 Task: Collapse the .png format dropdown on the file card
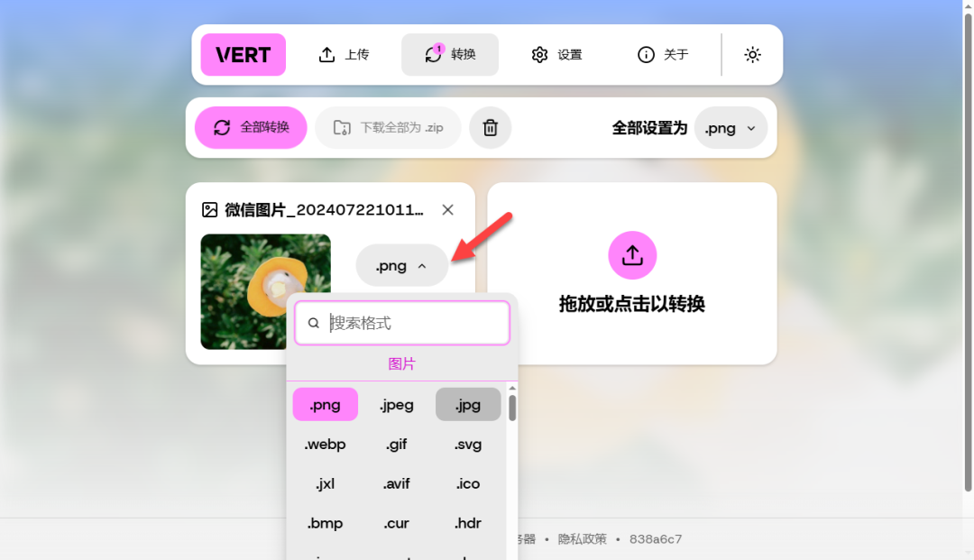pyautogui.click(x=401, y=264)
